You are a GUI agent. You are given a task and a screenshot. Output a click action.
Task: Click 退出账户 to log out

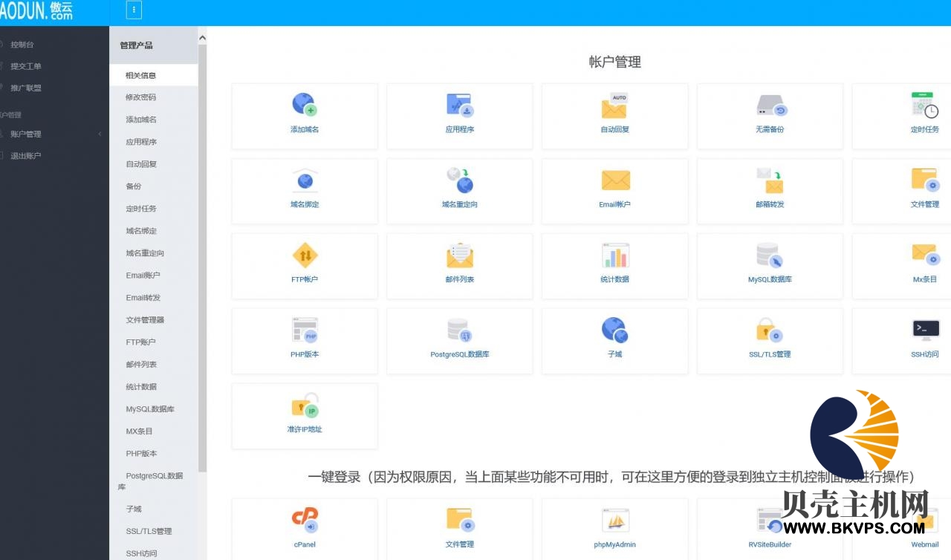coord(26,156)
